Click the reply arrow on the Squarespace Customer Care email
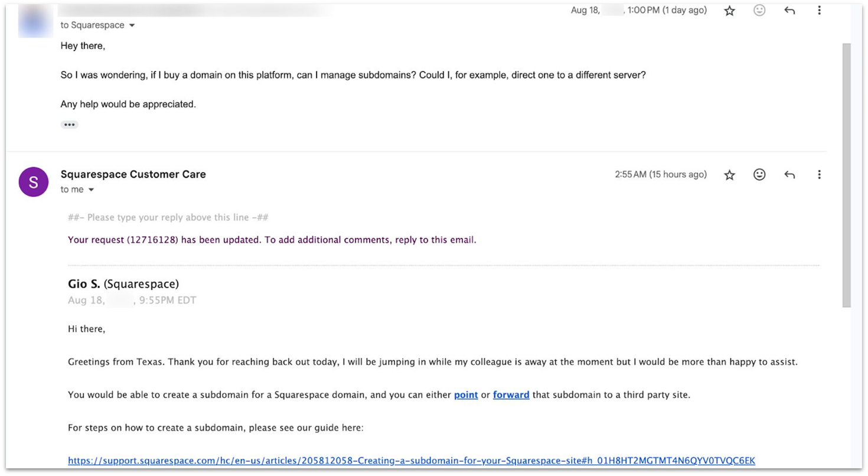Image resolution: width=868 pixels, height=476 pixels. 789,174
